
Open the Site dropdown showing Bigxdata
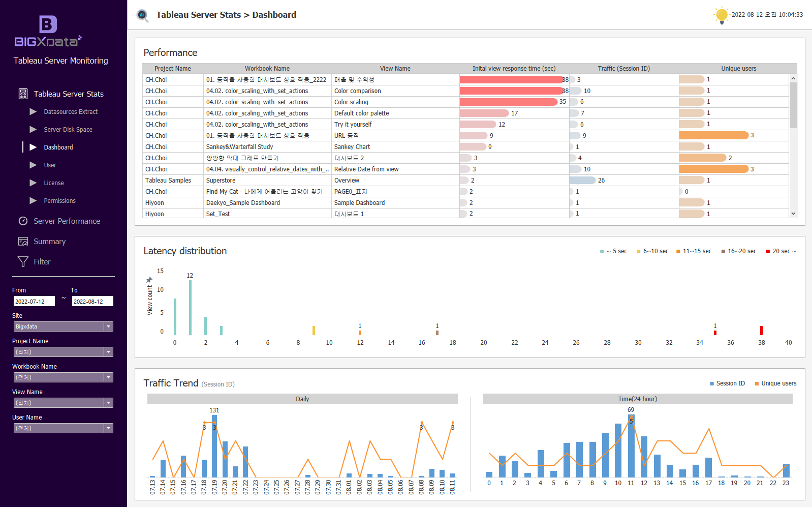[x=63, y=326]
